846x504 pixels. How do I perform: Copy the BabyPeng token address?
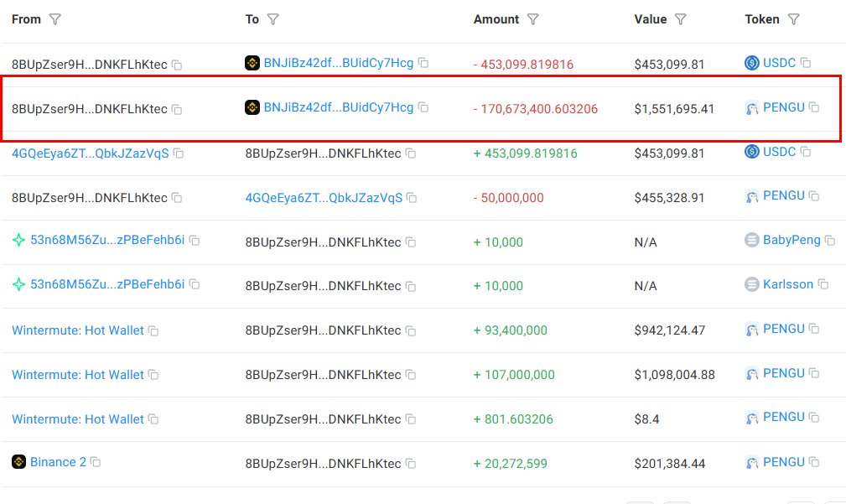pos(829,241)
